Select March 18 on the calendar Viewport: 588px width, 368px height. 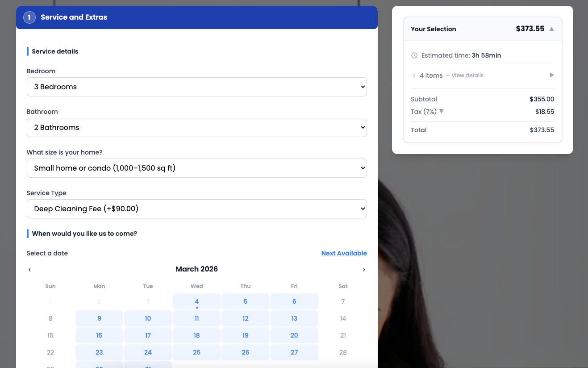point(196,335)
